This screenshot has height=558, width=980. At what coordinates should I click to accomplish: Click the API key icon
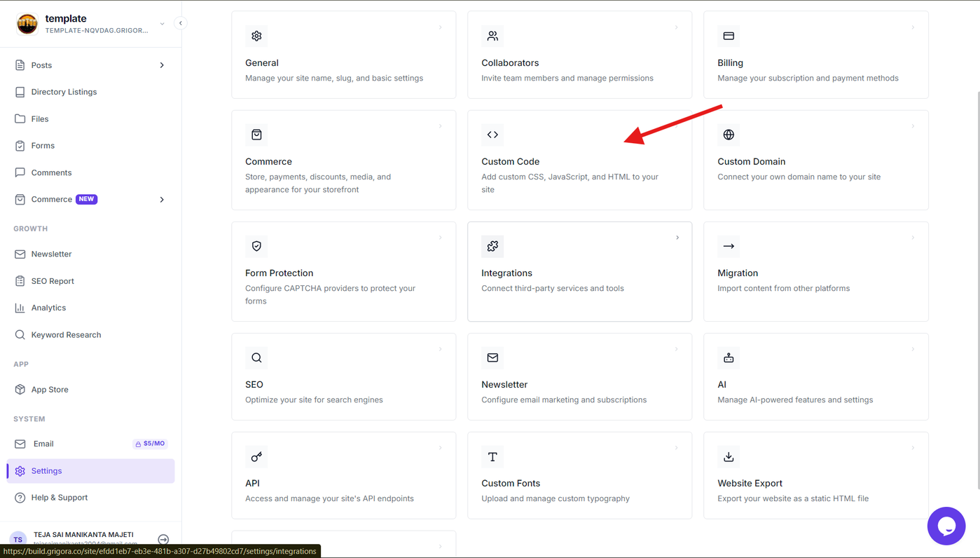coord(256,456)
